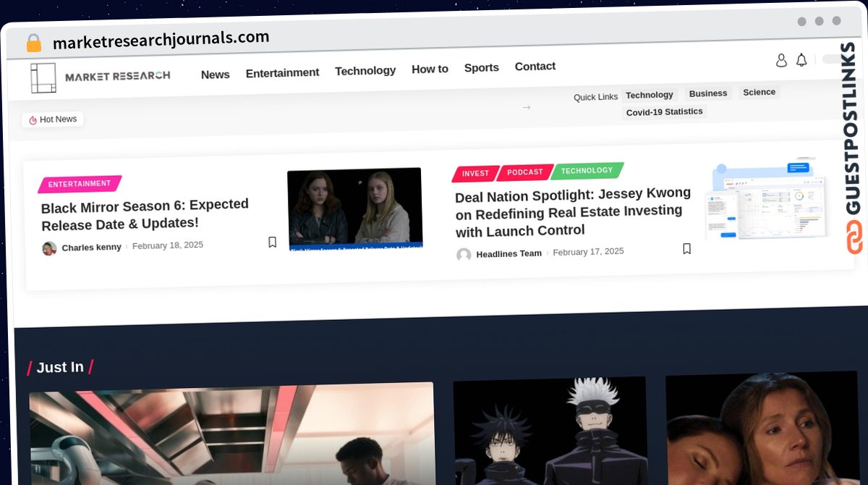
Task: Click the date February 17, 2025
Action: (x=588, y=252)
